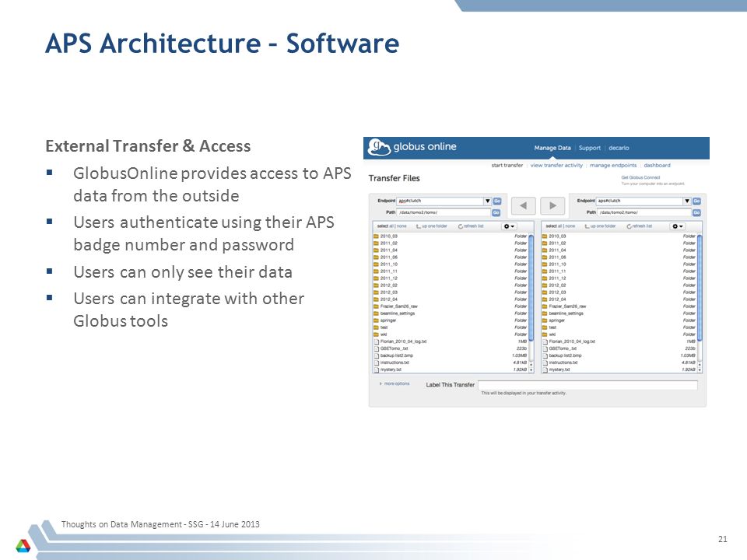The width and height of the screenshot is (747, 560).
Task: Click the Get Globus Connect link
Action: (x=640, y=177)
